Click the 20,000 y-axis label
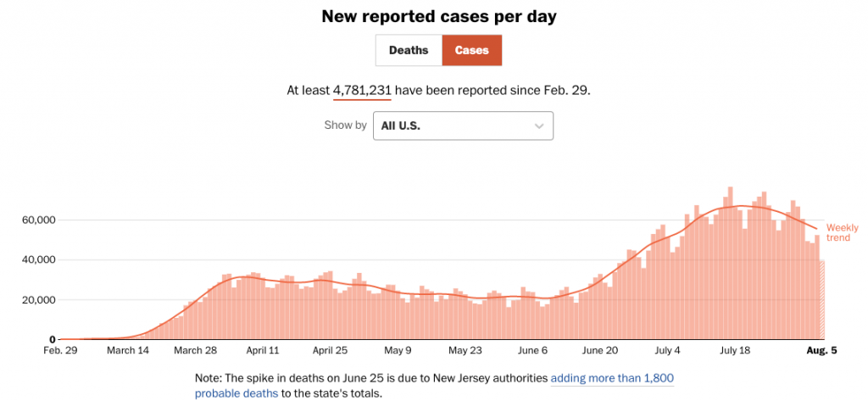 (x=37, y=300)
